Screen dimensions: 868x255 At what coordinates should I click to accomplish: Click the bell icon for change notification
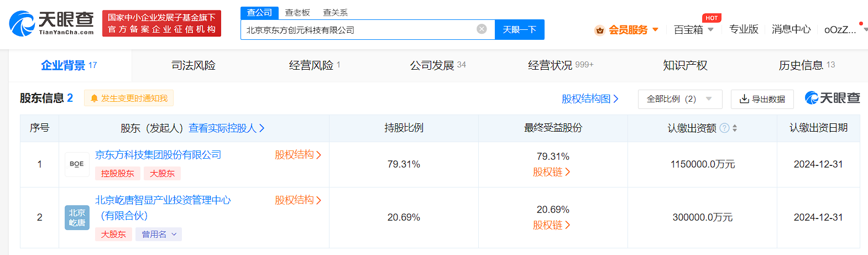(x=94, y=98)
